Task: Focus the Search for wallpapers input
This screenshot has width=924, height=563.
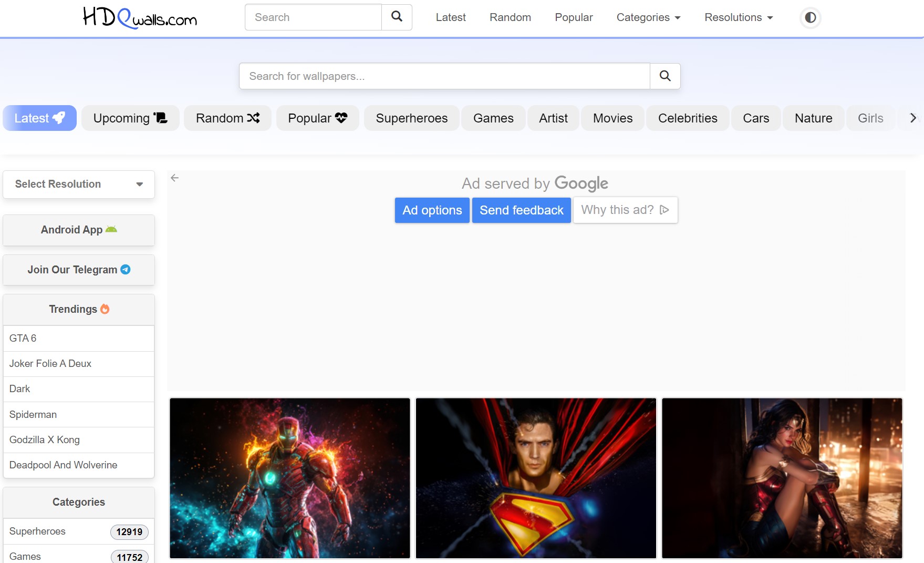Action: coord(444,76)
